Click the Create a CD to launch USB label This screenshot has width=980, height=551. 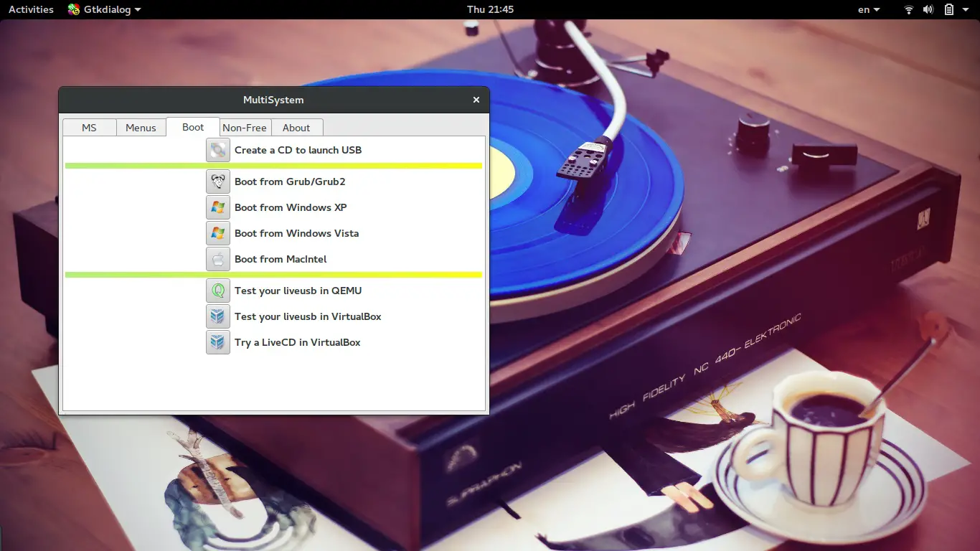pyautogui.click(x=298, y=150)
